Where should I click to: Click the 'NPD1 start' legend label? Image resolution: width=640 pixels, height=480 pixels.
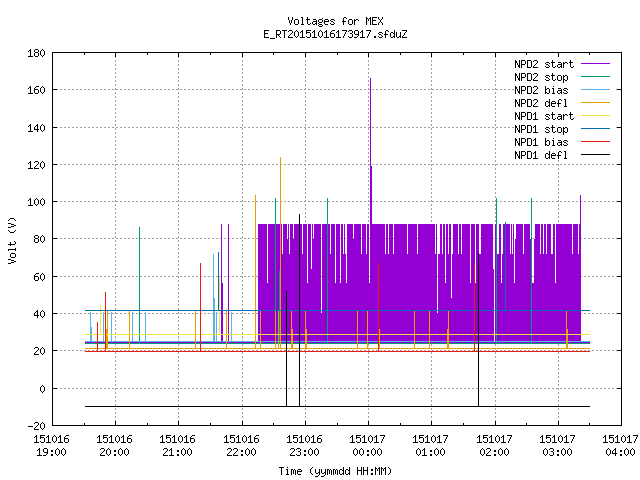point(544,116)
